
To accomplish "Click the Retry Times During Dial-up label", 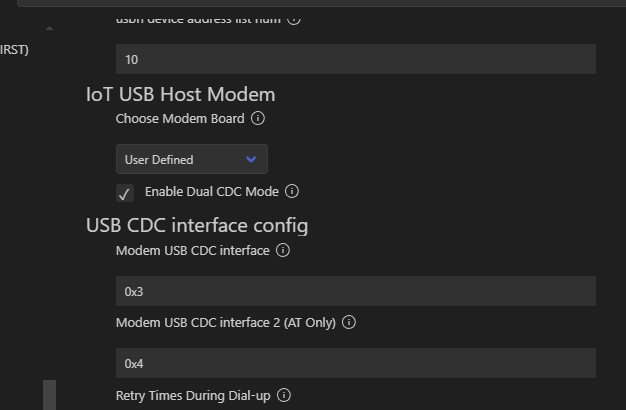I will pyautogui.click(x=193, y=396).
